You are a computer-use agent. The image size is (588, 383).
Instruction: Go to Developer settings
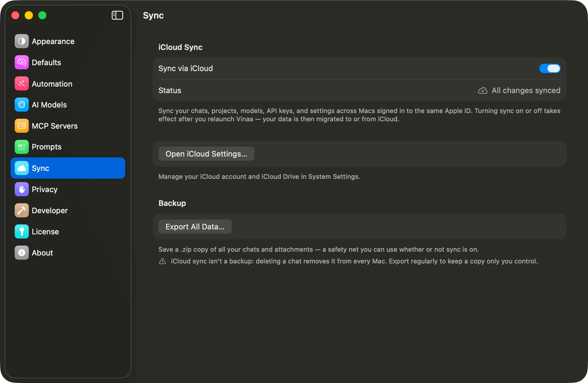click(x=68, y=210)
